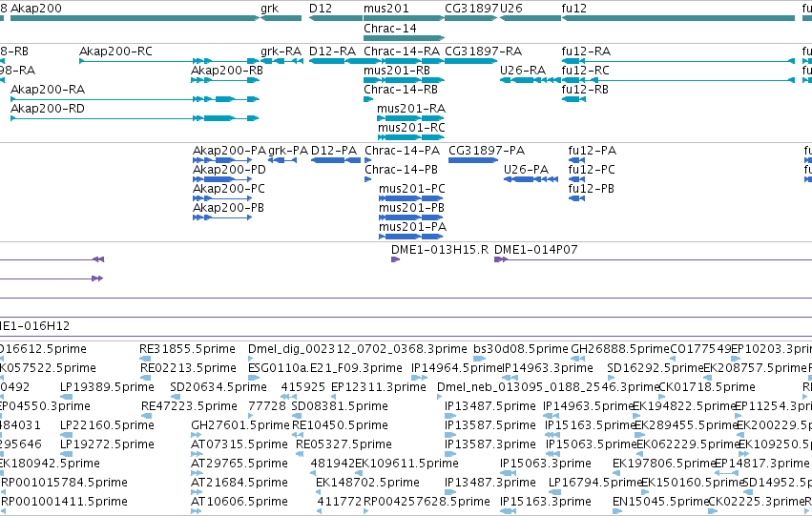The width and height of the screenshot is (812, 516).
Task: Select the Akap200-RB transcript glyph
Action: pos(225,80)
